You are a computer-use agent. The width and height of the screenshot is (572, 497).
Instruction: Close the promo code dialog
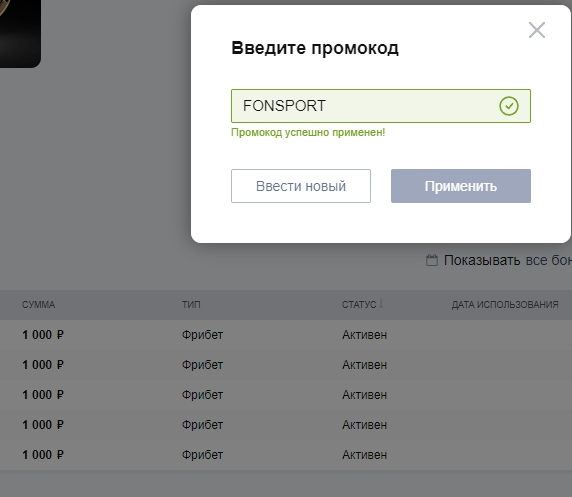click(537, 30)
